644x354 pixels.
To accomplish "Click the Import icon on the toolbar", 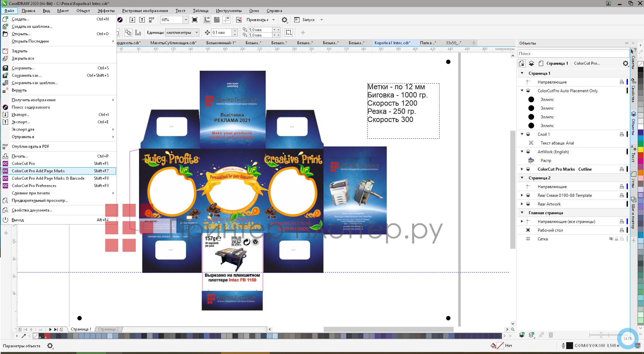I will click(x=132, y=19).
